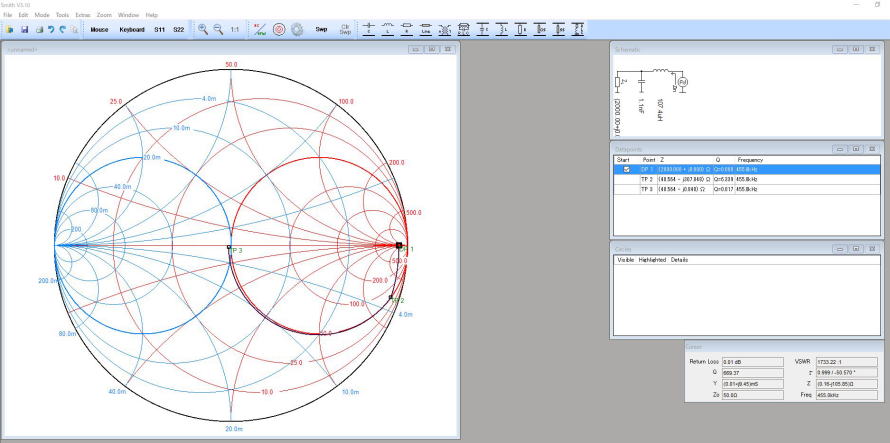Redo the action with the redo arrow
Image resolution: width=890 pixels, height=443 pixels.
pyautogui.click(x=62, y=30)
